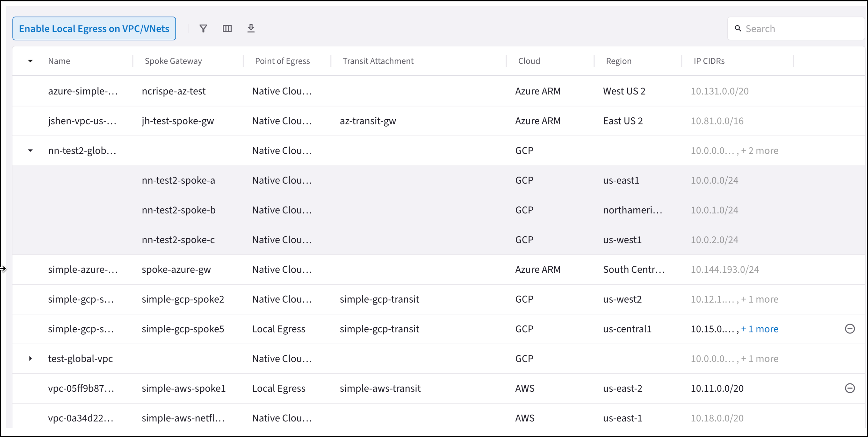Click East US 2 region cell
This screenshot has width=868, height=437.
point(623,121)
